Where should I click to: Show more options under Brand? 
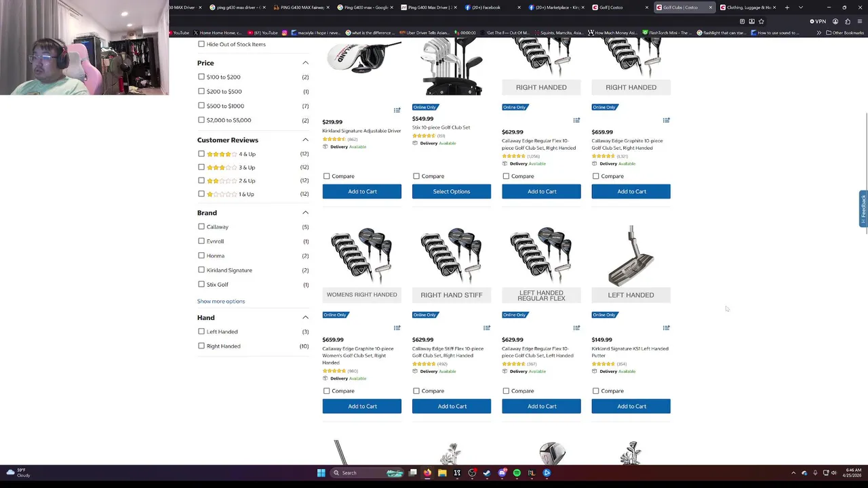tap(221, 301)
